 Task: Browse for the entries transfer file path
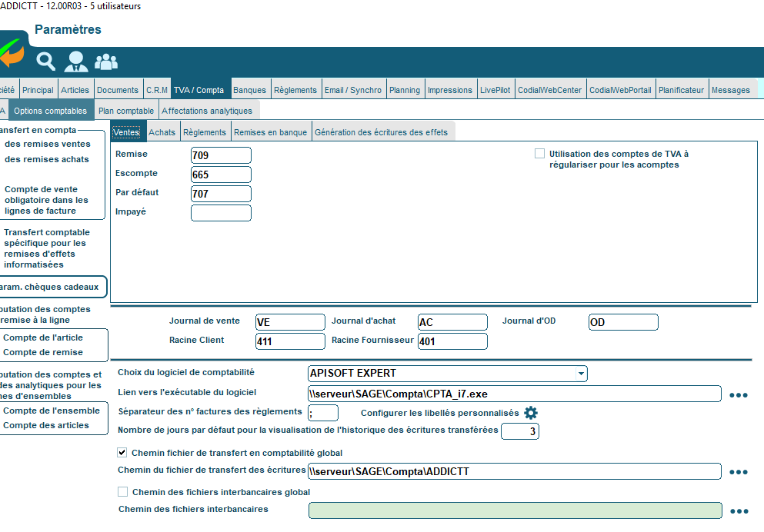tap(738, 472)
